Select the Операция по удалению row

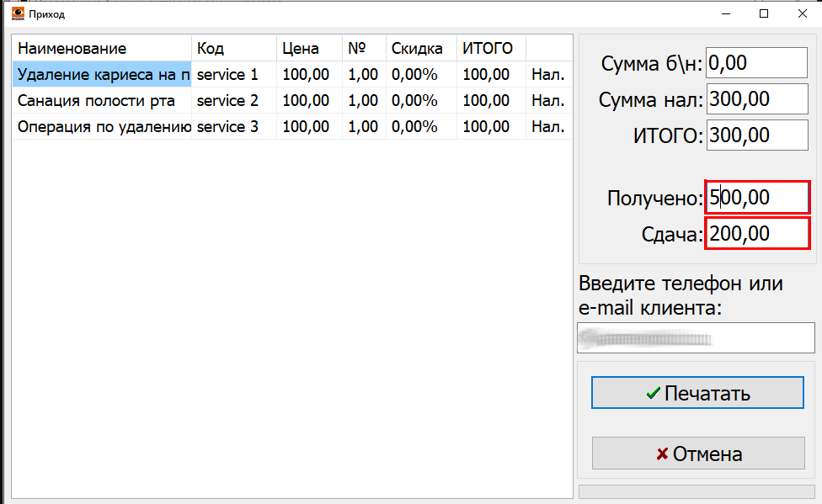pos(103,127)
